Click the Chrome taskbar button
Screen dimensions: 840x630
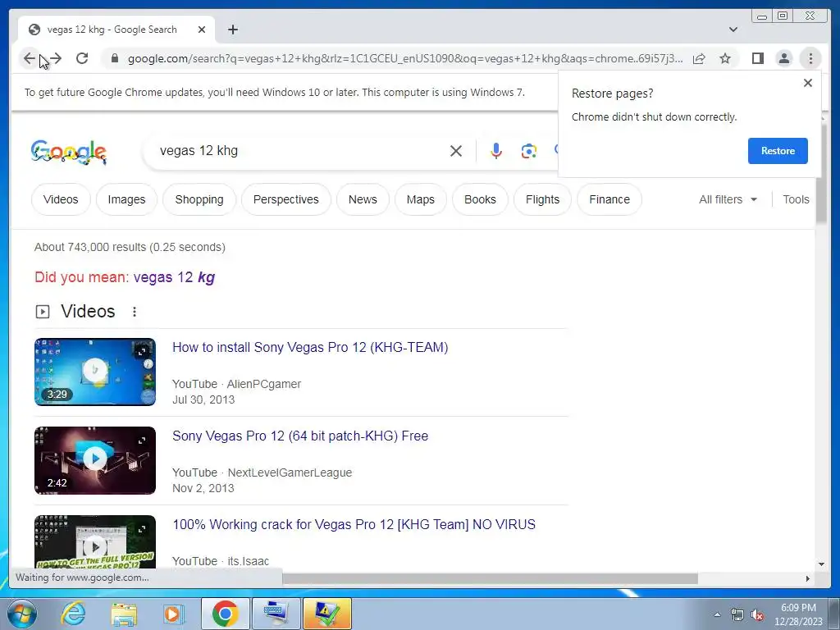[x=225, y=614]
